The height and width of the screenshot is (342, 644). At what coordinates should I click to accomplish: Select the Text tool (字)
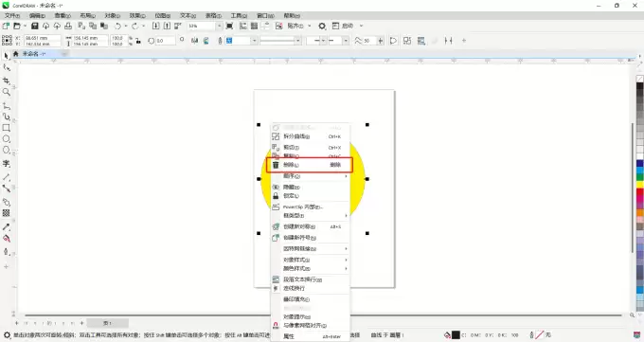point(7,164)
